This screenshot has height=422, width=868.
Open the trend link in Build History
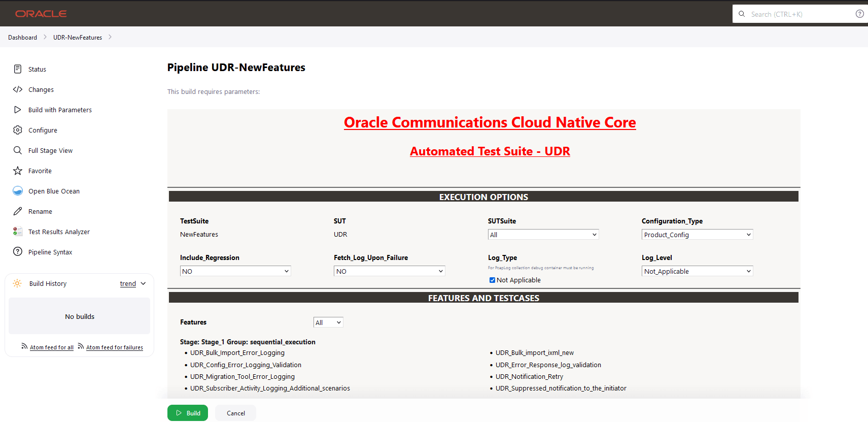128,283
